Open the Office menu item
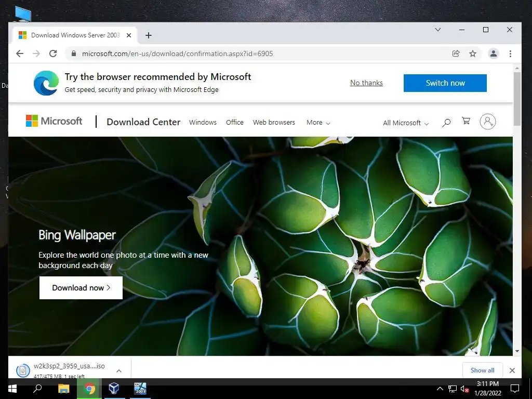532x399 pixels. pyautogui.click(x=235, y=123)
